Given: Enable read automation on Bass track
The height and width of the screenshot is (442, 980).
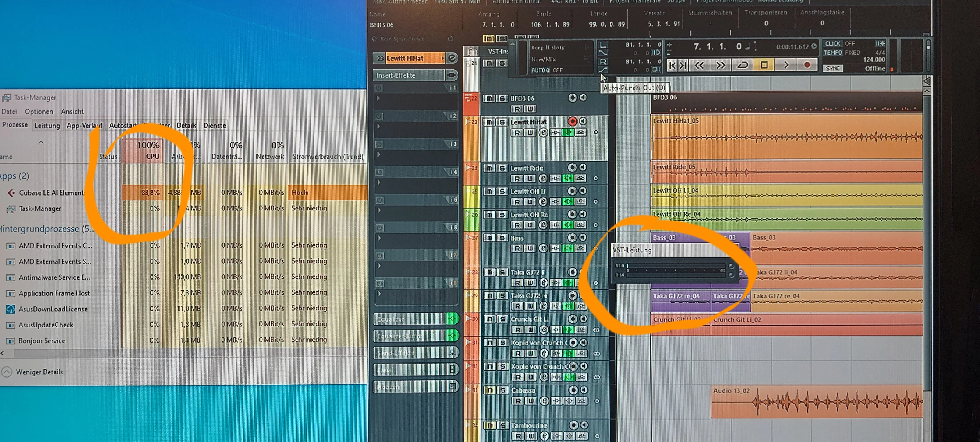Looking at the screenshot, I should pos(517,249).
